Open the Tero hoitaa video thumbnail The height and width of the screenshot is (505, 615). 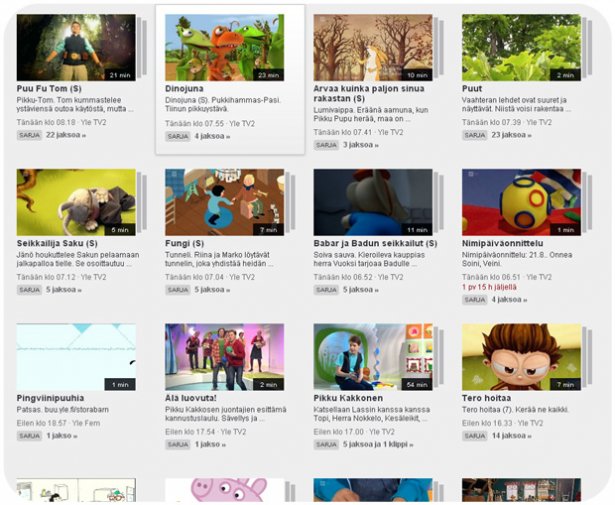(521, 357)
